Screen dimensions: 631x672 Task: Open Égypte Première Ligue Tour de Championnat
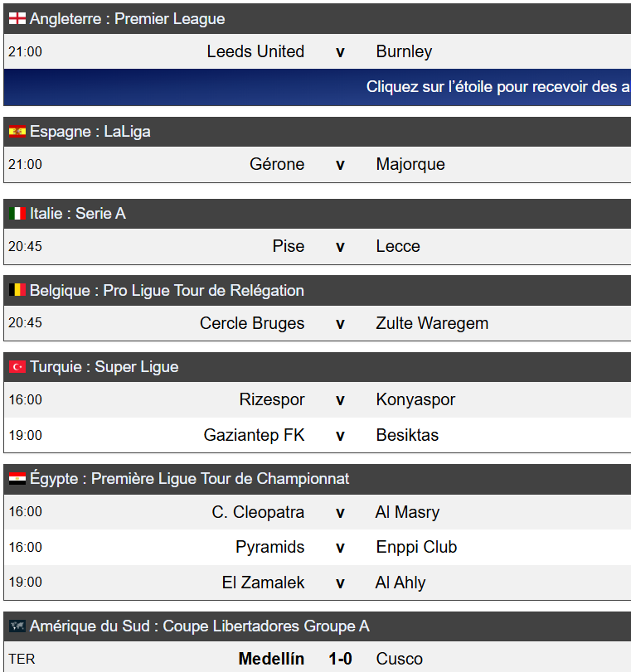click(189, 478)
